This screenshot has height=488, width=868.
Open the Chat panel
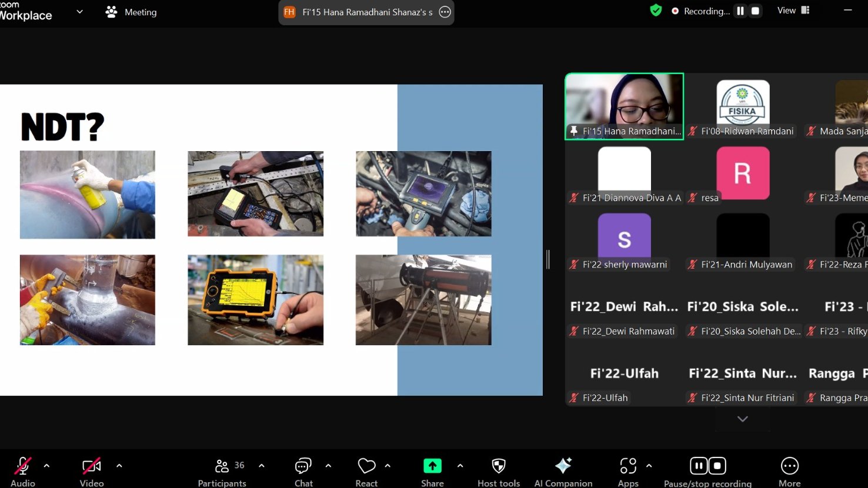(x=303, y=472)
